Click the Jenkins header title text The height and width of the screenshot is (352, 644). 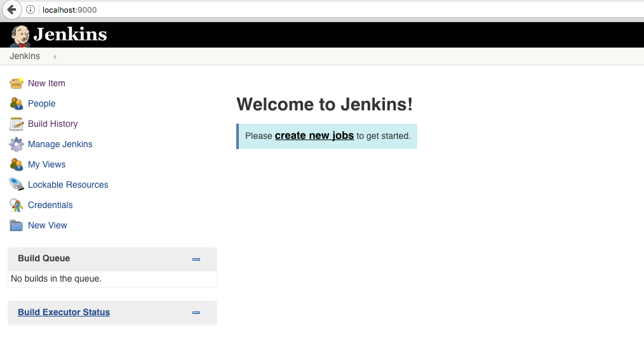pos(70,34)
